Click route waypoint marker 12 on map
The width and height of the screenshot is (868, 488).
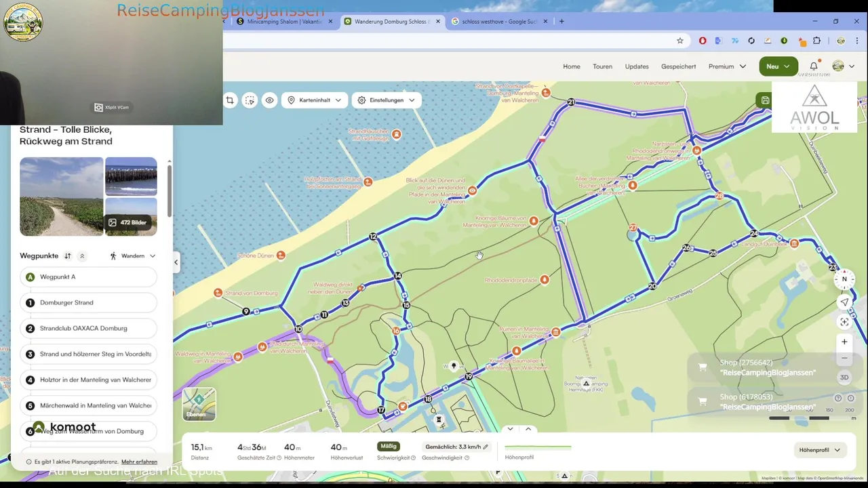[x=372, y=237]
